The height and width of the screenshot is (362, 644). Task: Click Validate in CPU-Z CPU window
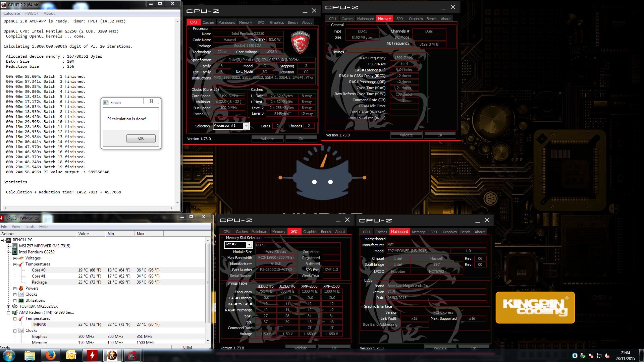(x=267, y=139)
